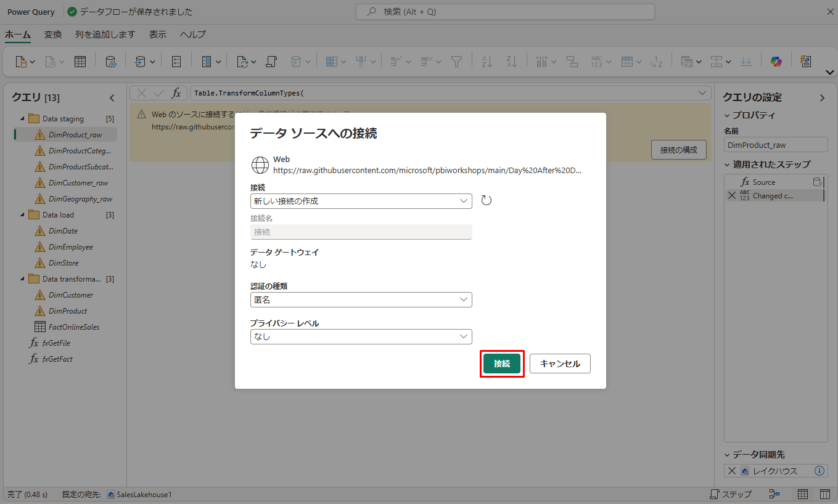This screenshot has height=504, width=838.
Task: Open the 認証の種類 dropdown showing 匿名
Action: (x=361, y=299)
